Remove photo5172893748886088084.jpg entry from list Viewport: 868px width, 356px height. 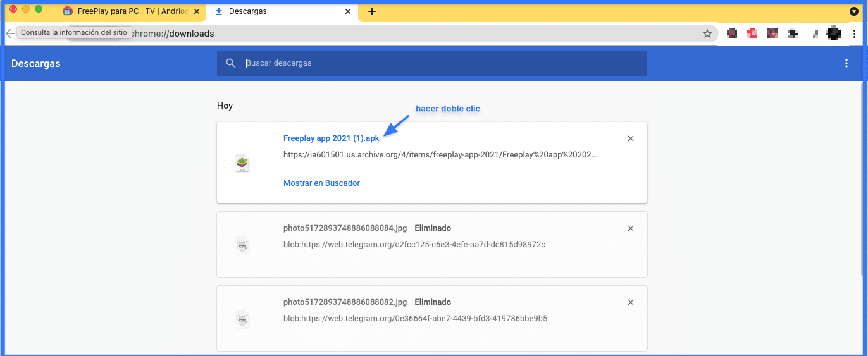pyautogui.click(x=630, y=228)
